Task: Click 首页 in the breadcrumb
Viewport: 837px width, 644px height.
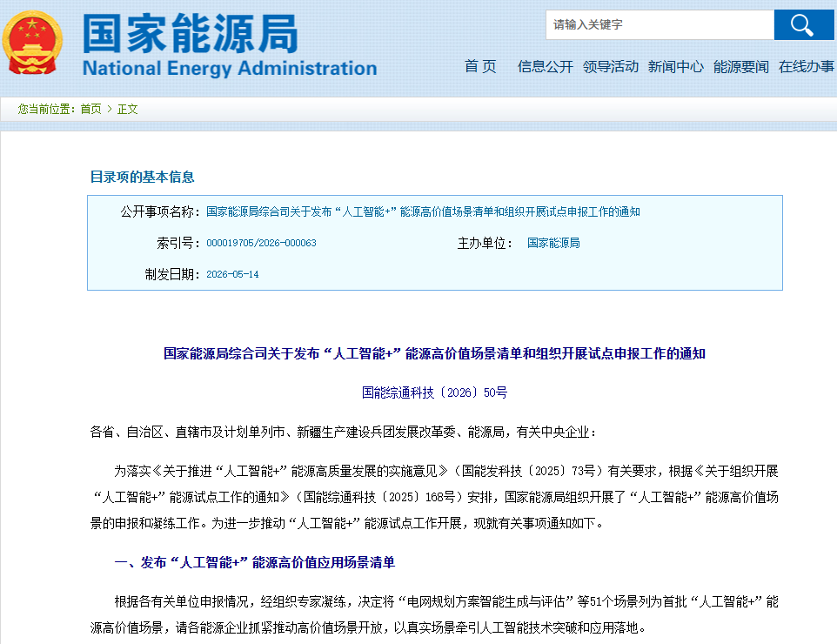Action: click(x=90, y=109)
